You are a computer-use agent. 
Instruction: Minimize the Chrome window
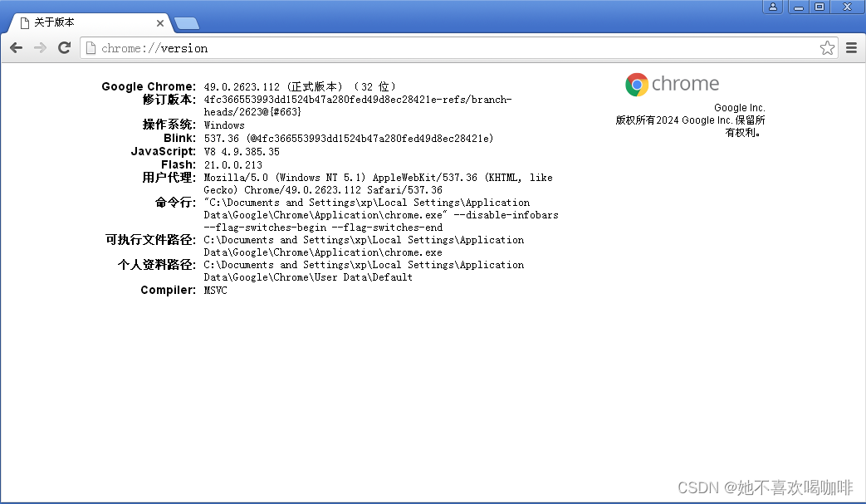point(799,7)
